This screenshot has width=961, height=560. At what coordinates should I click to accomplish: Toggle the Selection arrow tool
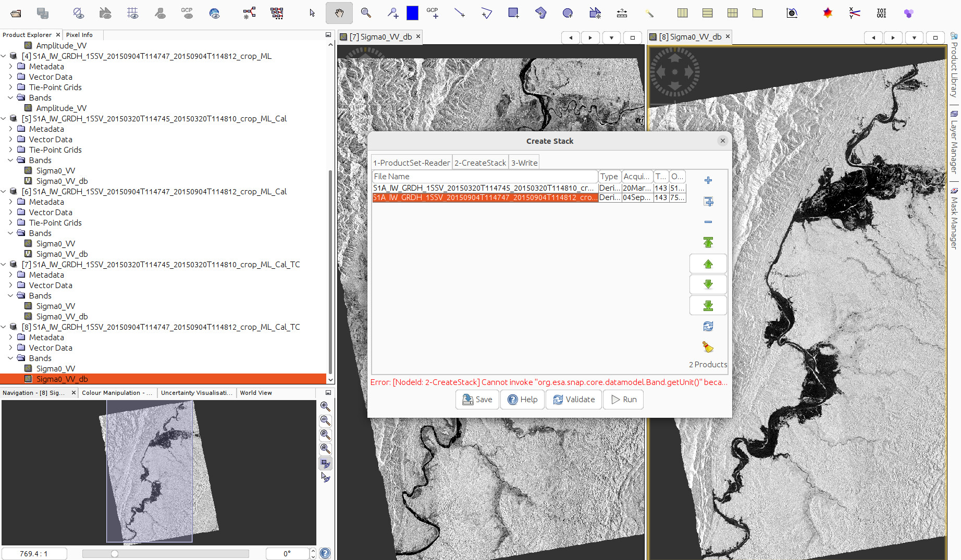pos(312,13)
